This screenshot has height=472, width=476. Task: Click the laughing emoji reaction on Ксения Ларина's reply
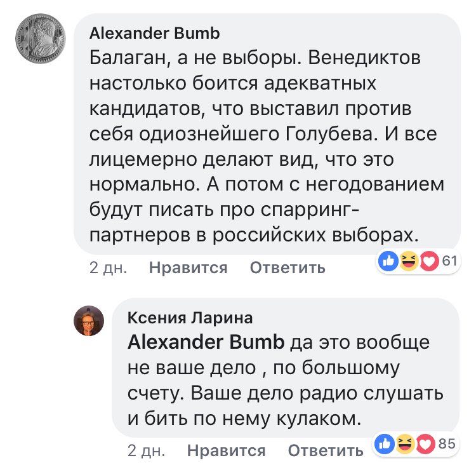tap(404, 443)
